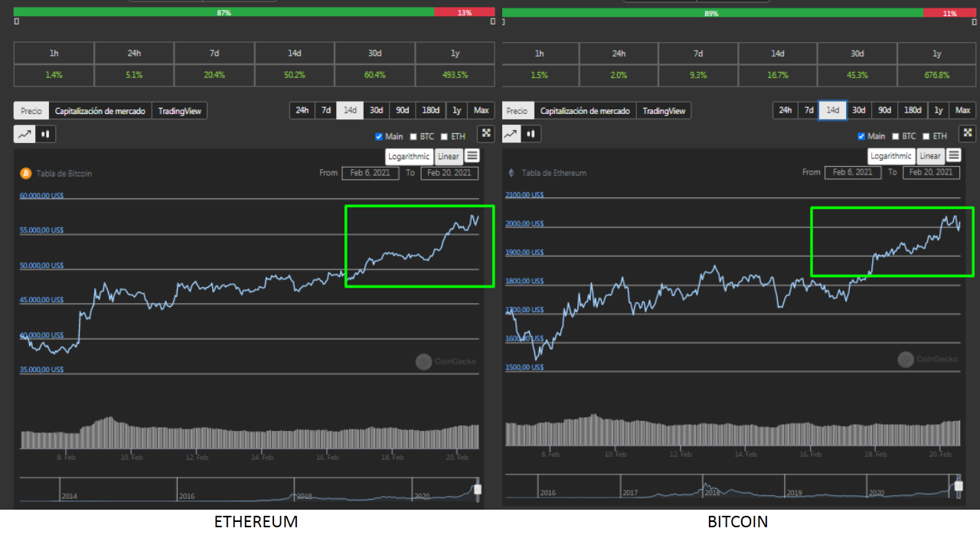Choose Logarithmic scale on Tabla de Ethereum chart
The height and width of the screenshot is (551, 980).
point(891,155)
